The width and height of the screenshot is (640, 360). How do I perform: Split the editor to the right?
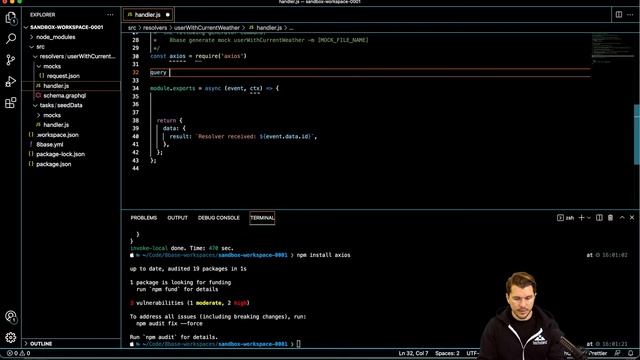point(619,15)
